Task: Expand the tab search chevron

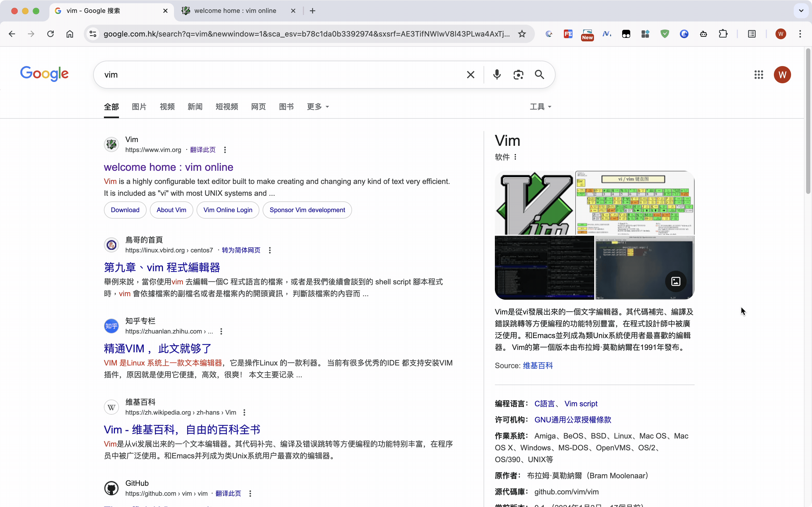Action: (x=801, y=11)
